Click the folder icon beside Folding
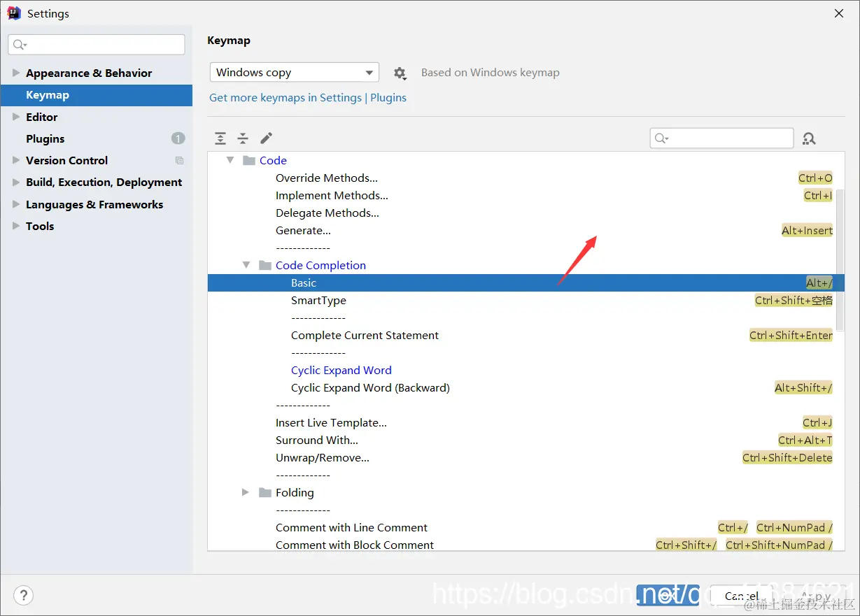This screenshot has height=616, width=860. [x=265, y=492]
